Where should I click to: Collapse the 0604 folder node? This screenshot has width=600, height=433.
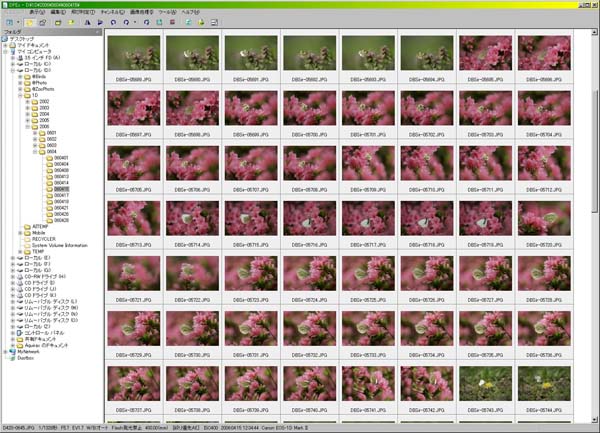coord(35,151)
